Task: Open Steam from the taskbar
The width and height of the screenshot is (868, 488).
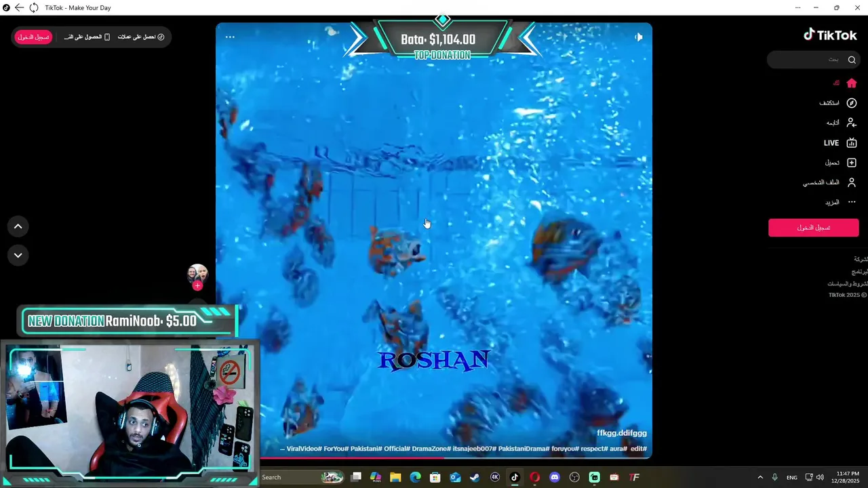Action: pos(475,477)
